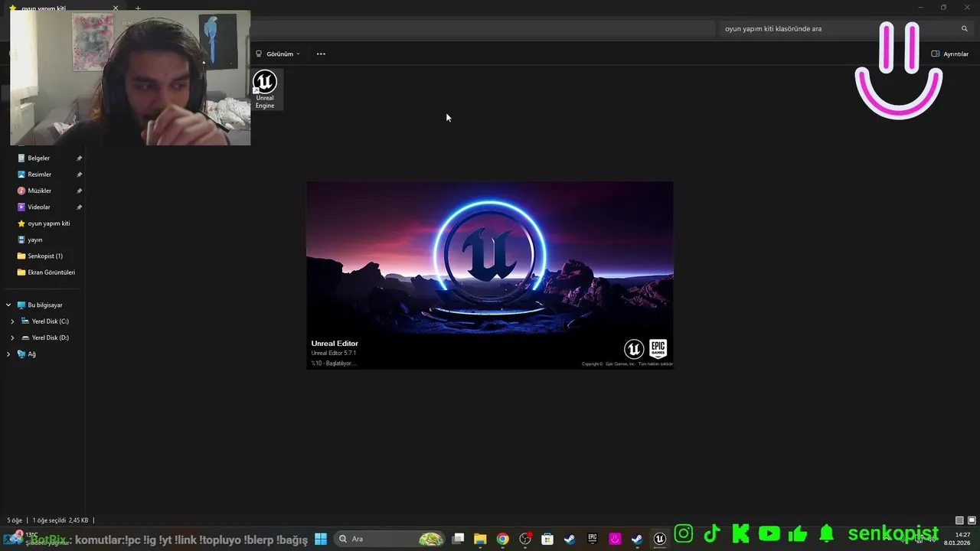Click the '5 öğe' status bar text
This screenshot has height=551, width=980.
15,520
